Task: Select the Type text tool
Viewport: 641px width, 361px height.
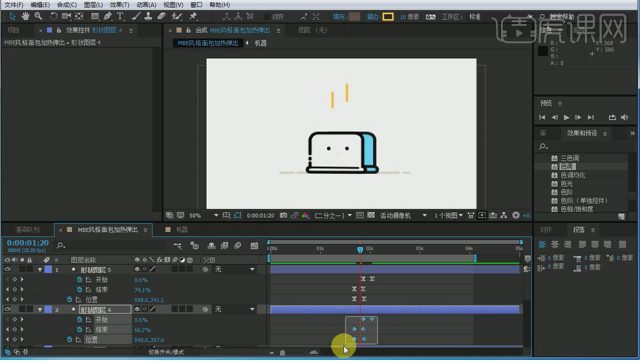Action: coord(120,16)
